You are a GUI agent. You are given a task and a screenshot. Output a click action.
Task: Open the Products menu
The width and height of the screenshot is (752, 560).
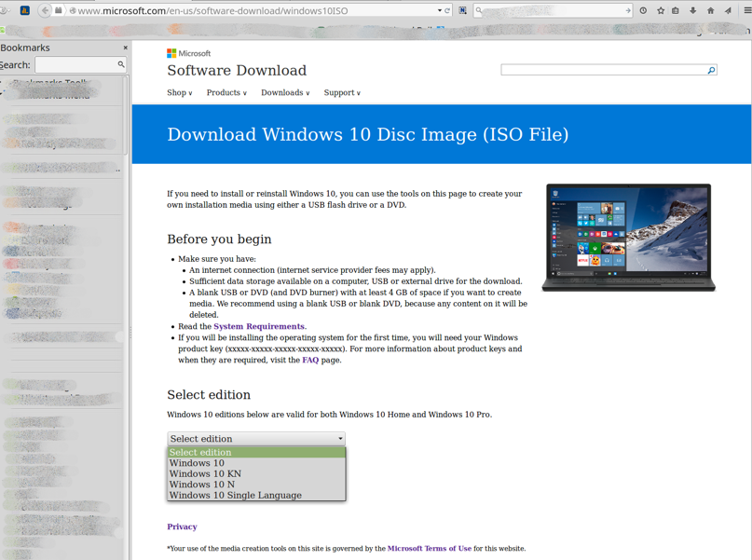click(x=226, y=92)
